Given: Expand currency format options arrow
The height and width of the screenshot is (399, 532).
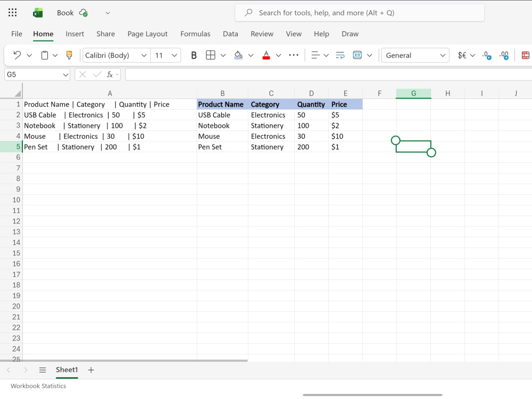Looking at the screenshot, I should tap(472, 55).
